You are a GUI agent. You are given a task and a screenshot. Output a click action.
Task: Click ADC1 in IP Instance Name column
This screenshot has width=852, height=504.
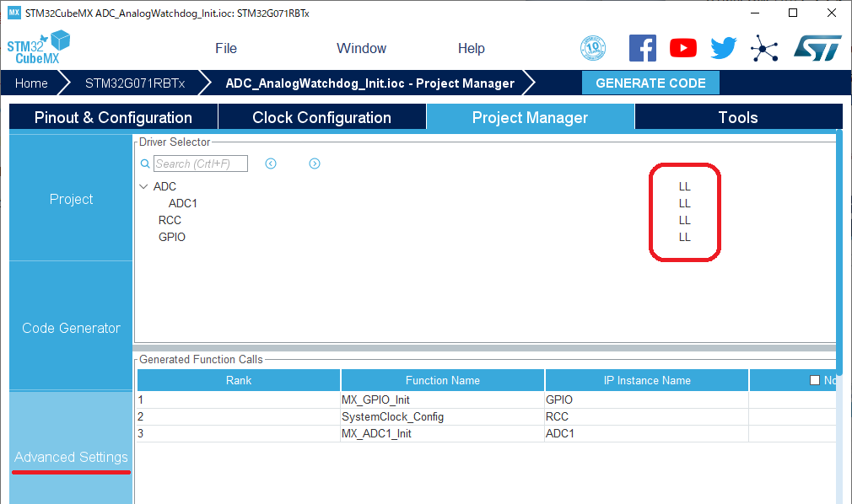tap(647, 433)
